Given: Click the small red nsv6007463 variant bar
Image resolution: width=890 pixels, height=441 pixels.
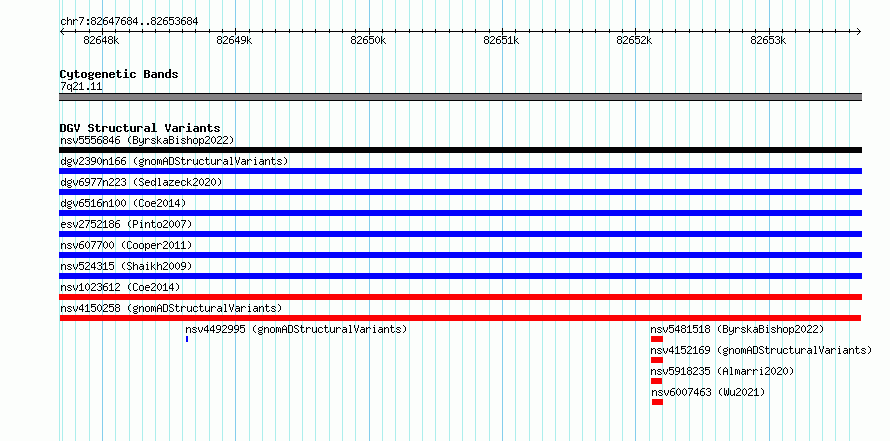Looking at the screenshot, I should tap(657, 402).
